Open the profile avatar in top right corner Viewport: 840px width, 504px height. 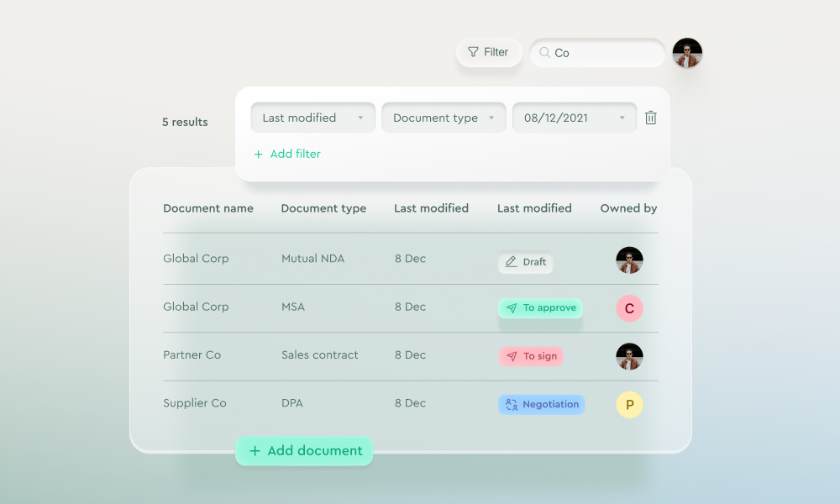point(687,52)
